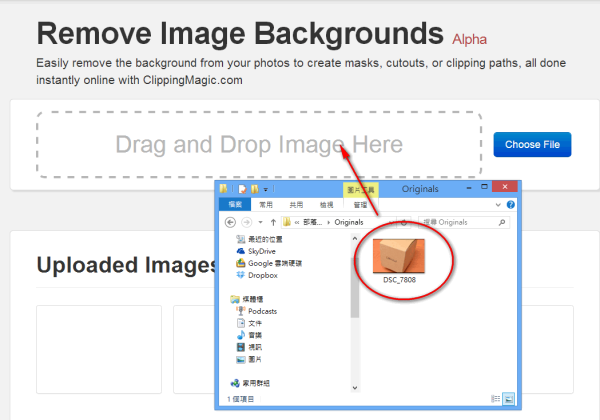This screenshot has height=420, width=600.
Task: Open the recent locations dropdown arrow
Action: click(x=260, y=222)
